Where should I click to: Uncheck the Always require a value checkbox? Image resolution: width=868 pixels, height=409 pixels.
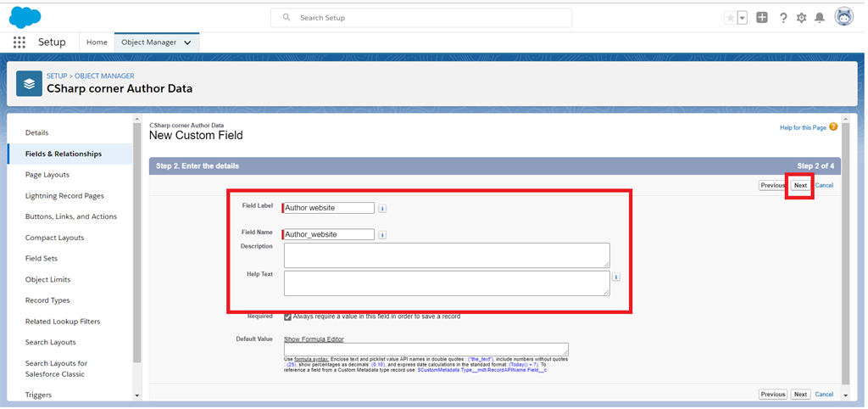pos(288,317)
